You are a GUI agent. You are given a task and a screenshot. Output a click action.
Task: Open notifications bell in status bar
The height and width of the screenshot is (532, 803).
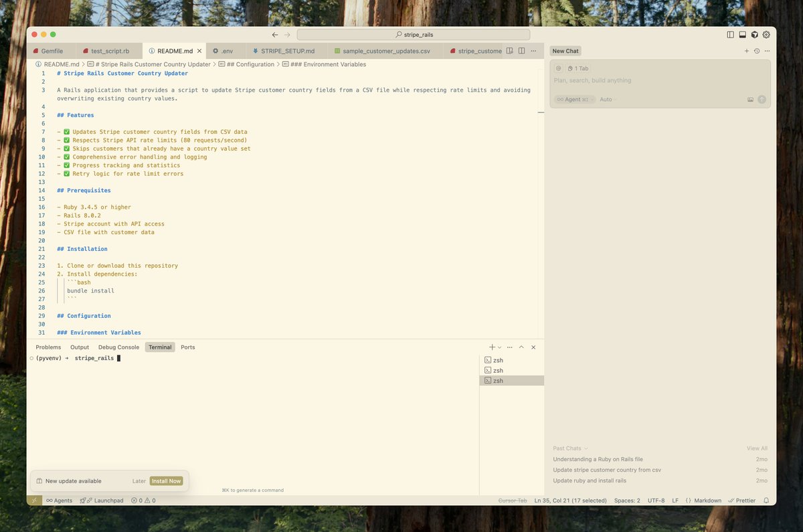pyautogui.click(x=766, y=501)
